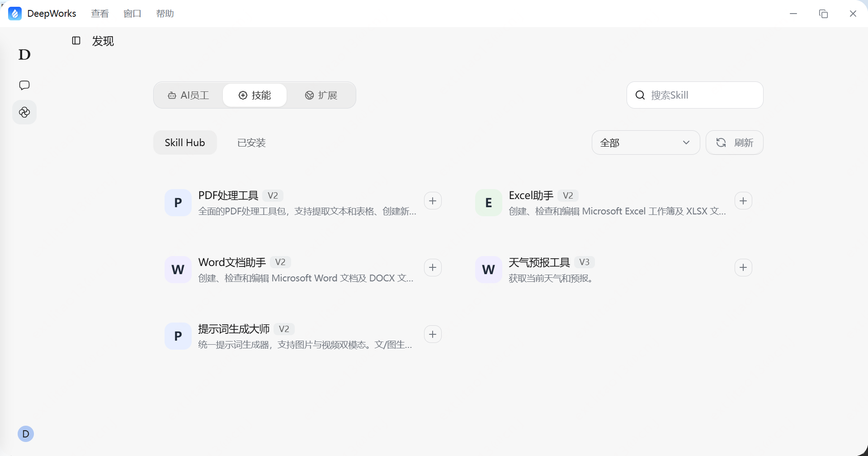Viewport: 868px width, 456px height.
Task: Open the 天气预报工具 skill title
Action: (539, 262)
